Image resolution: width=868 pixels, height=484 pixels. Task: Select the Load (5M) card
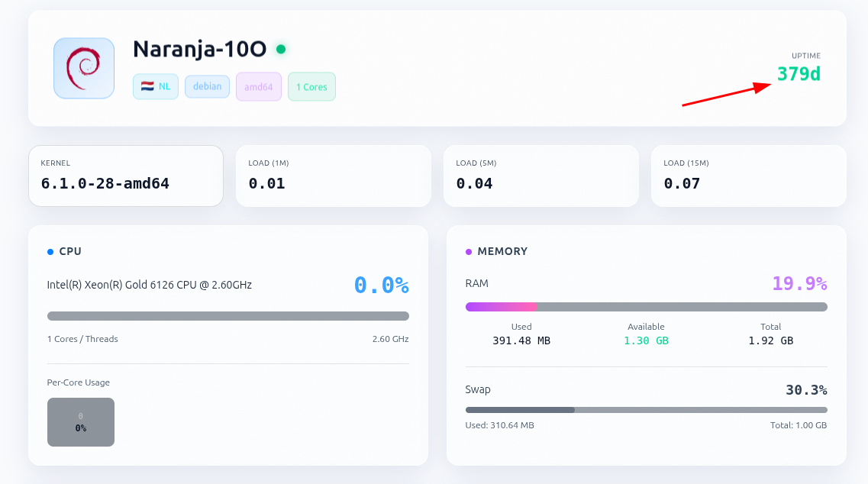[540, 176]
